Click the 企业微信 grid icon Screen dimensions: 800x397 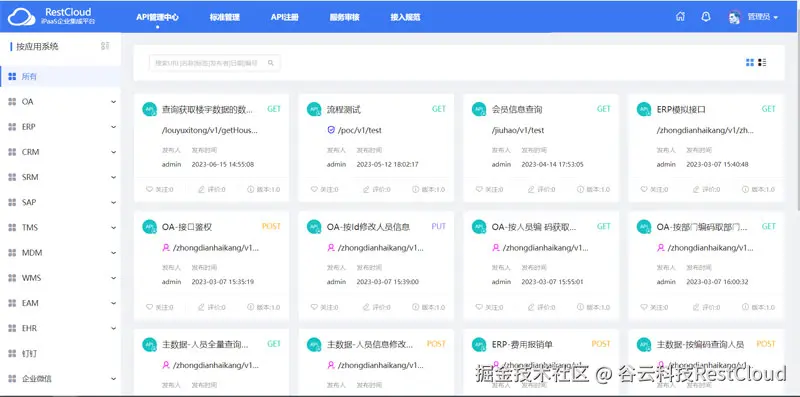point(12,379)
